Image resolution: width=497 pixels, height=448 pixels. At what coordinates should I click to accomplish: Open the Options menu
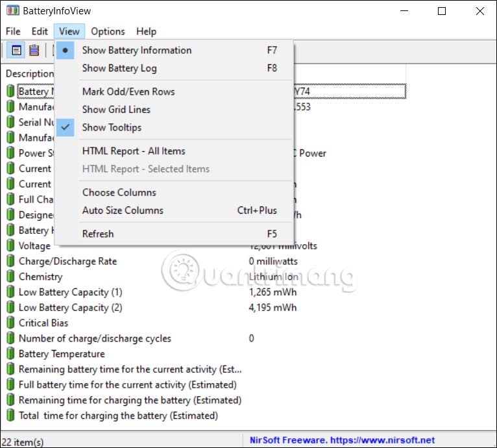[x=108, y=31]
